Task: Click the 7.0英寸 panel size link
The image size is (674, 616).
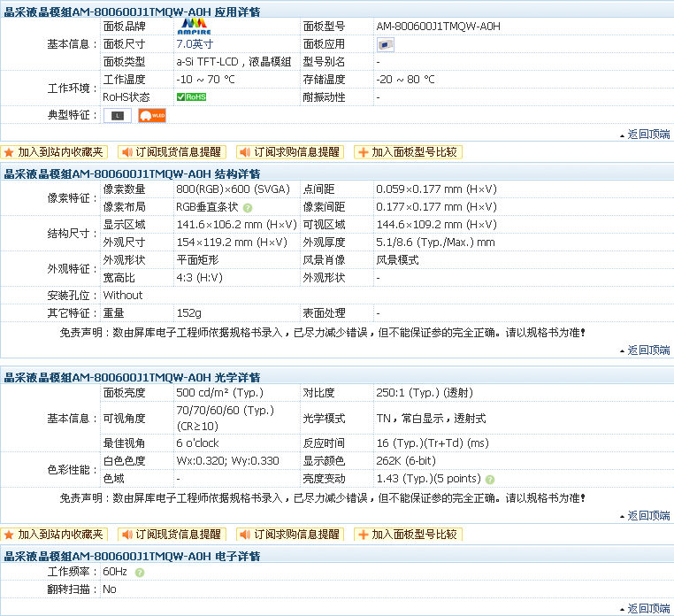Action: pyautogui.click(x=195, y=44)
